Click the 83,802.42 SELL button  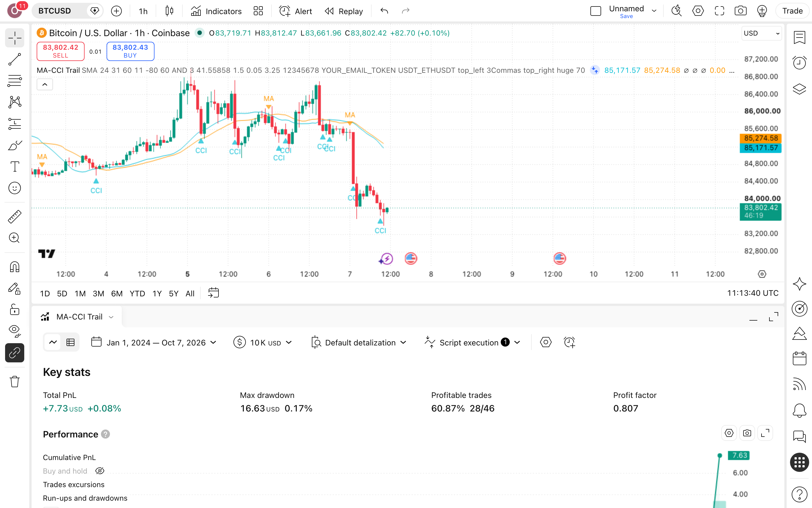point(60,51)
